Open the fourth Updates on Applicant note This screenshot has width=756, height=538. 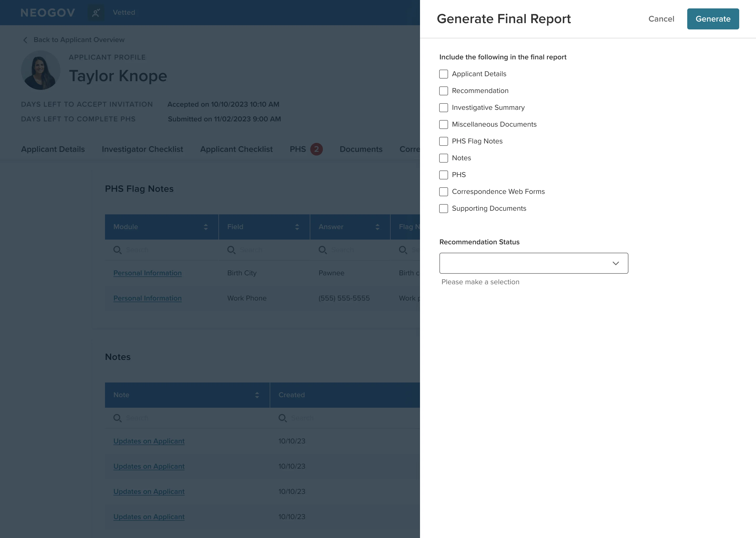click(x=149, y=517)
